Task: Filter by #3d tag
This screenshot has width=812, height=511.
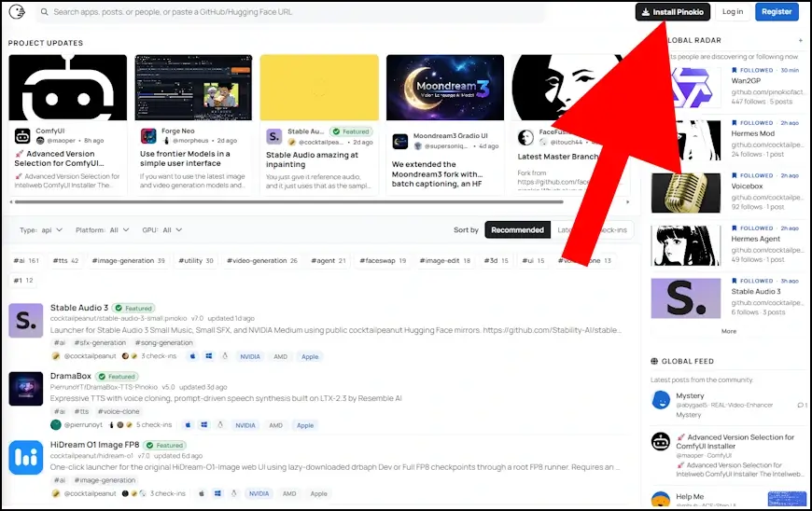Action: [497, 261]
